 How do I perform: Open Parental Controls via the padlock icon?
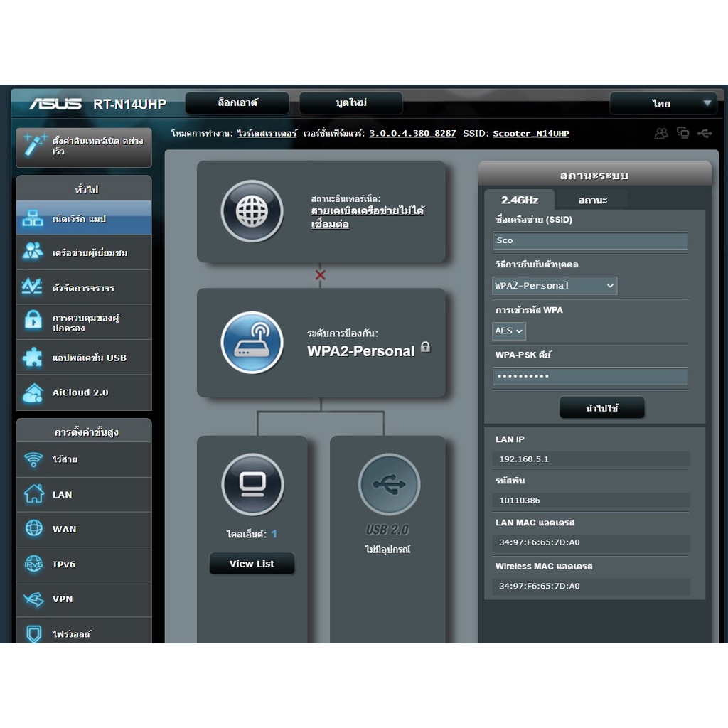click(x=32, y=321)
